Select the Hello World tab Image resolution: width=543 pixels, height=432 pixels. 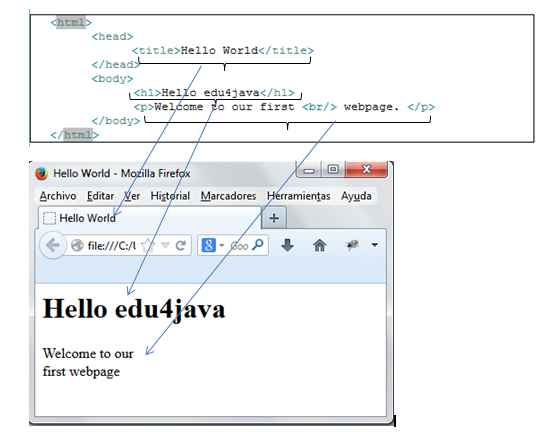tap(150, 218)
